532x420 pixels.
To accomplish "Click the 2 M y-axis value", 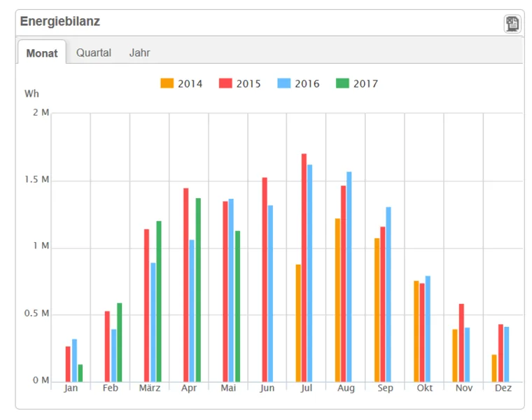I will 41,112.
